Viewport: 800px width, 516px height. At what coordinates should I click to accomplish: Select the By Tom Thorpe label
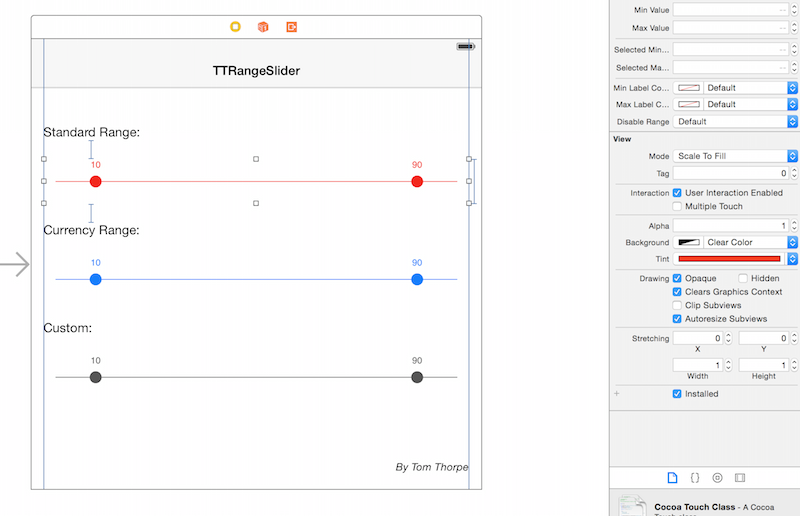click(x=432, y=467)
